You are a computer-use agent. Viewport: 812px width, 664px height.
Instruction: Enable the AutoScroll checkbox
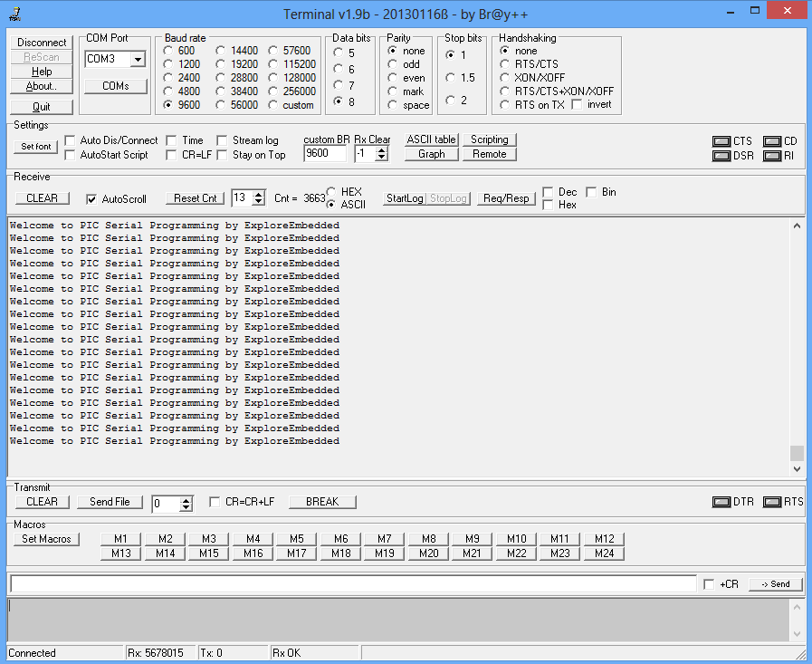(x=91, y=198)
